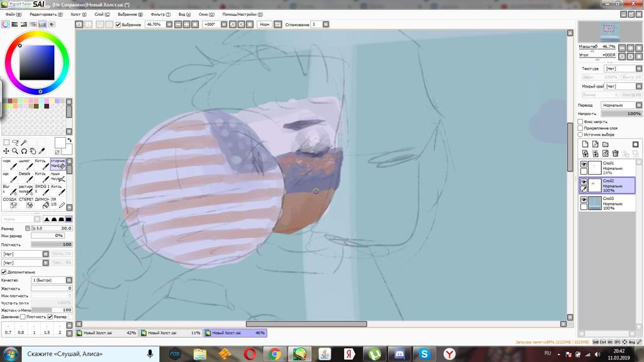This screenshot has height=362, width=644.
Task: Click the Норм blend mode button
Action: [x=265, y=25]
